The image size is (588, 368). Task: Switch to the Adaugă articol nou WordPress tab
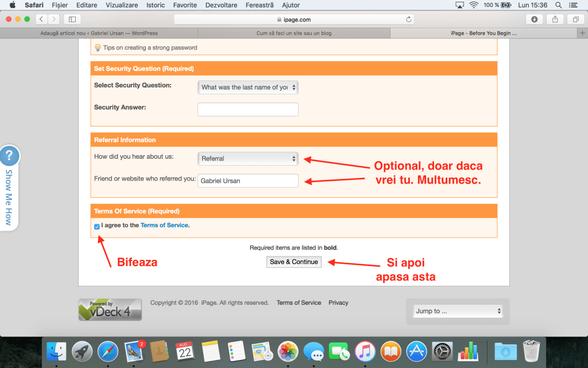click(99, 33)
